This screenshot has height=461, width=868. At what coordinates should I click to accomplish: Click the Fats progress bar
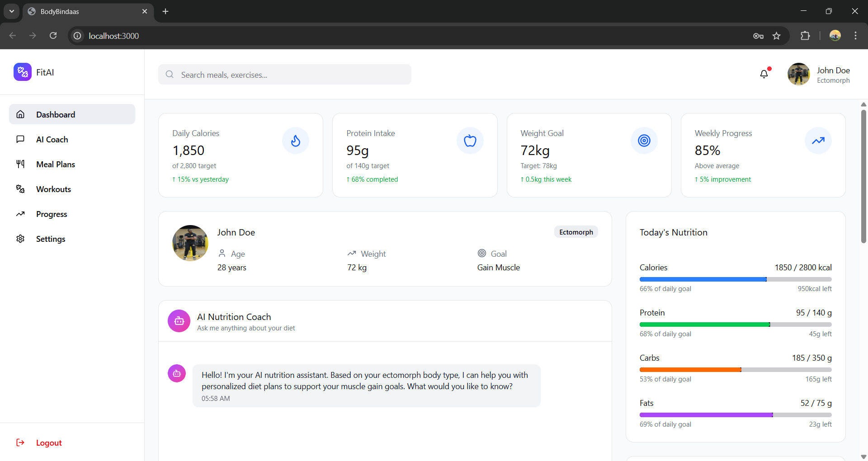click(x=736, y=415)
